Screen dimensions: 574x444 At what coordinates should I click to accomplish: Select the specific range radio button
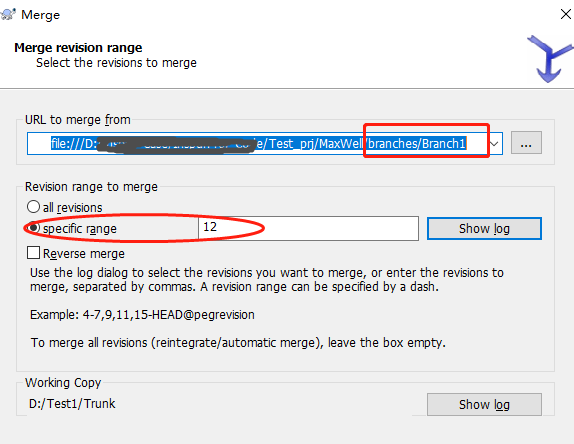tap(33, 228)
